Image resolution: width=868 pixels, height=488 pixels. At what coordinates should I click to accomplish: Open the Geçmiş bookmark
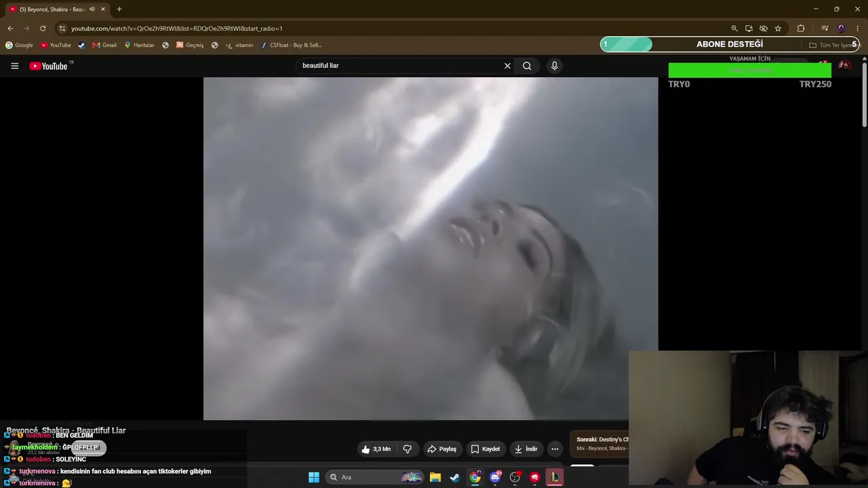(x=190, y=45)
